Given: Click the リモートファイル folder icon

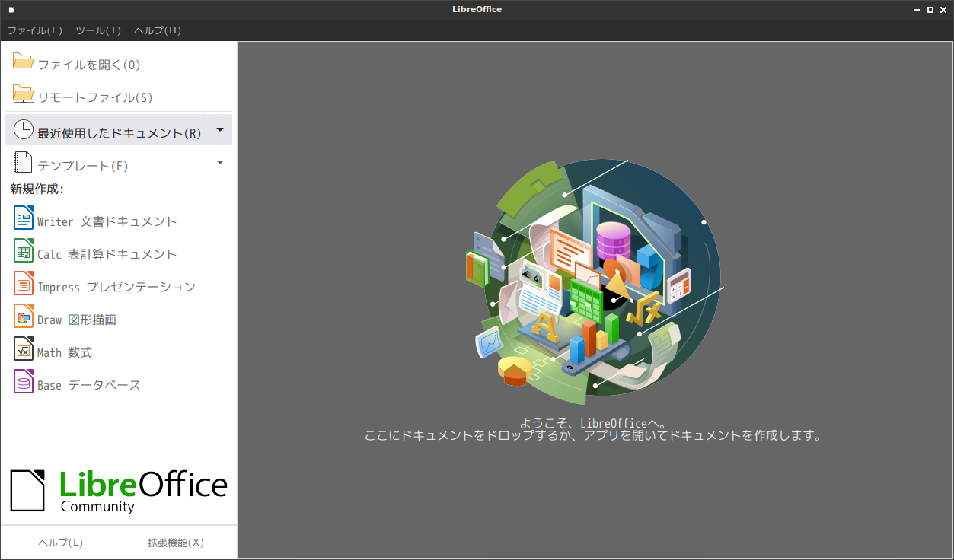Looking at the screenshot, I should pyautogui.click(x=24, y=94).
